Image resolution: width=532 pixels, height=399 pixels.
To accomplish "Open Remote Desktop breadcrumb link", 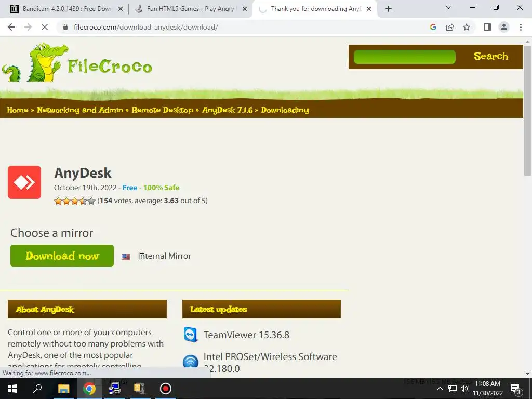I will [163, 110].
